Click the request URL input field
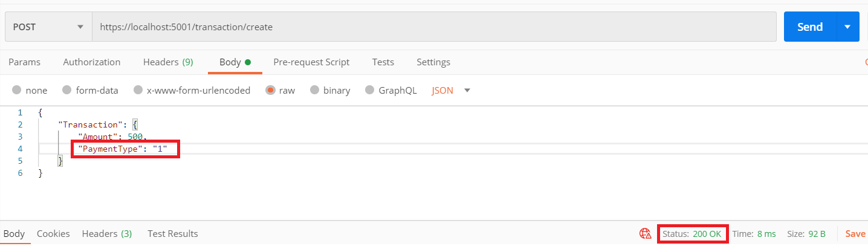 click(434, 27)
